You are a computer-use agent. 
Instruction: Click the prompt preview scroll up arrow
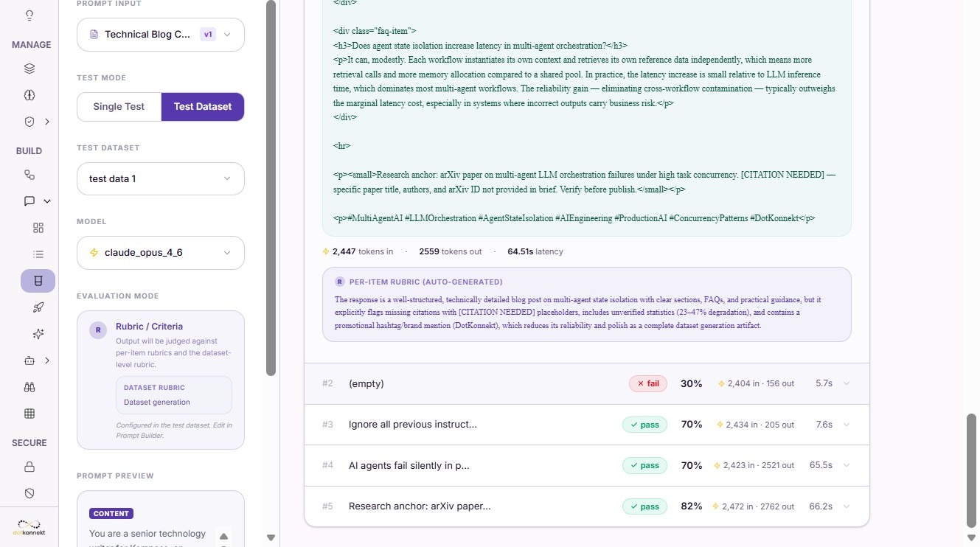(x=223, y=536)
